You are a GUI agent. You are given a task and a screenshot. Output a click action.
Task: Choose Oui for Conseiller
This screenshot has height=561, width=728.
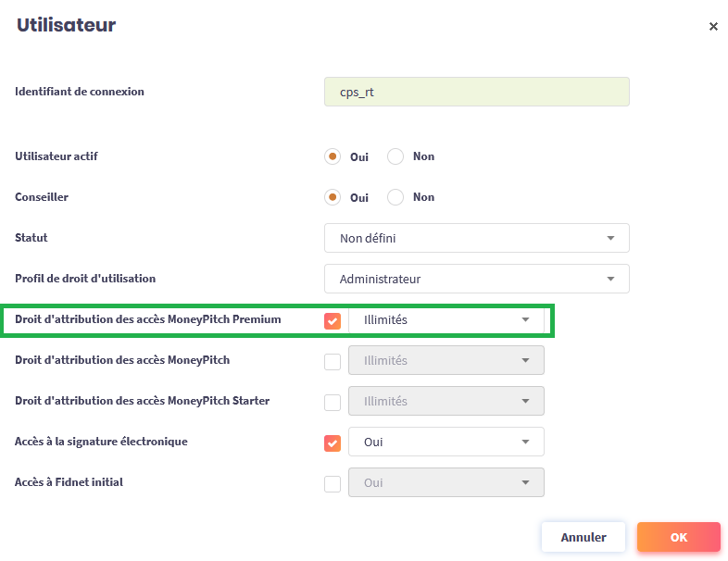click(333, 197)
